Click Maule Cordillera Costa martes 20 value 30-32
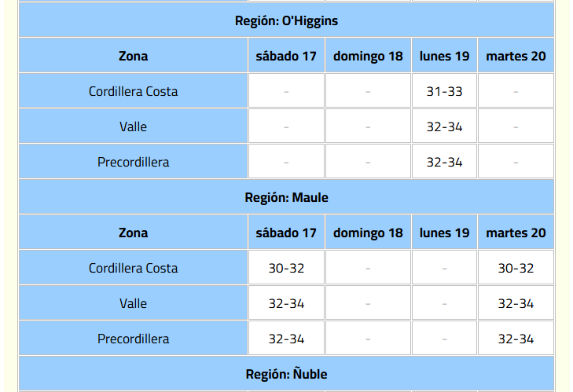The width and height of the screenshot is (573, 392). (x=516, y=268)
